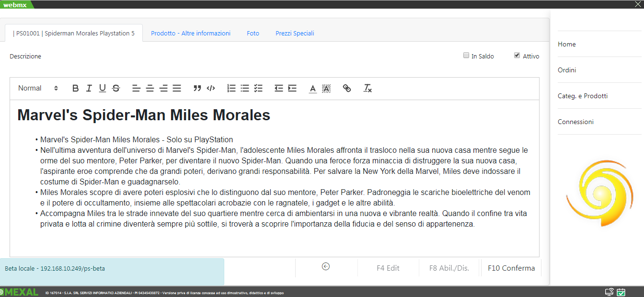Insert a blockquote in the description

(x=197, y=88)
